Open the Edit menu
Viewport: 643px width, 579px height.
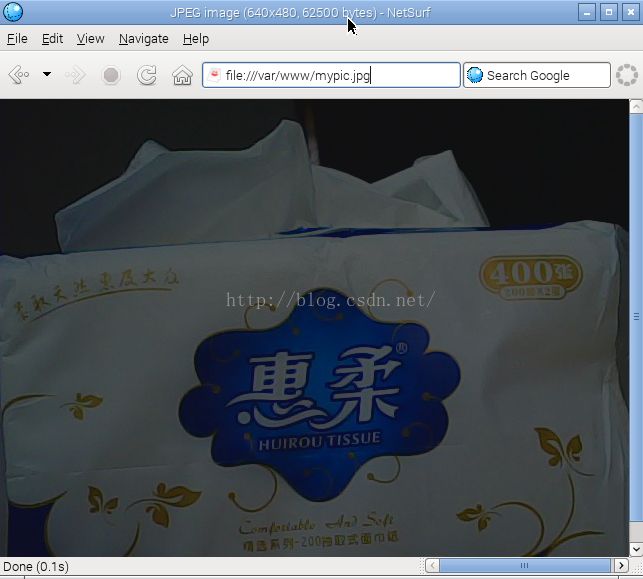tap(52, 39)
